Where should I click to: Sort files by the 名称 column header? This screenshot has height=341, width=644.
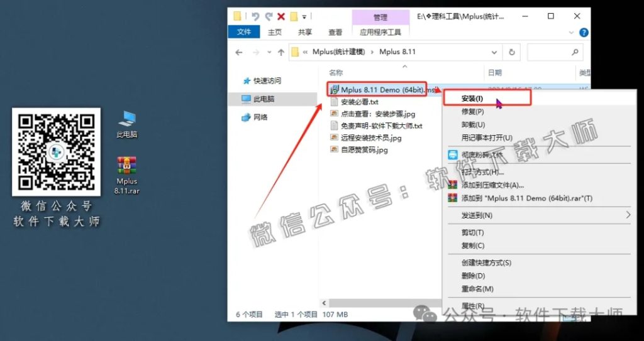336,73
